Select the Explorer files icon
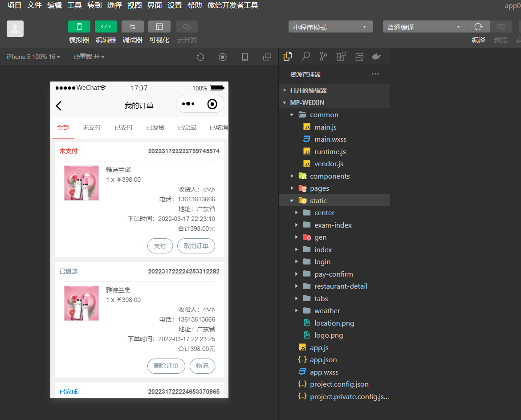The width and height of the screenshot is (521, 420). [288, 56]
